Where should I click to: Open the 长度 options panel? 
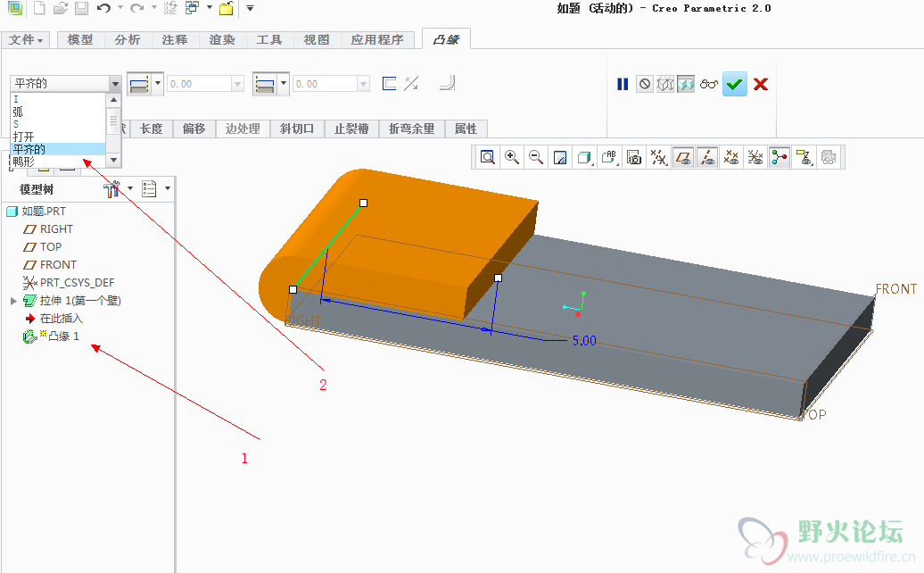coord(151,129)
